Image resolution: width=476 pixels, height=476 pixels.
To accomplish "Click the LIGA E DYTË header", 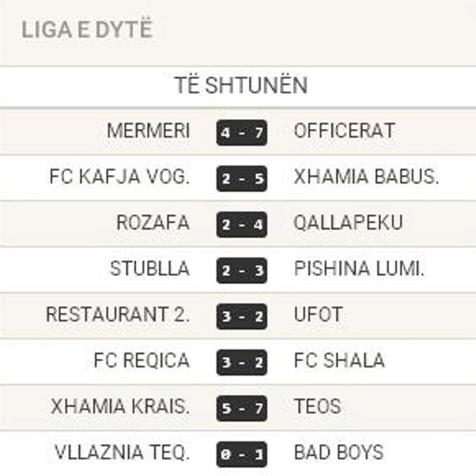I will point(87,30).
